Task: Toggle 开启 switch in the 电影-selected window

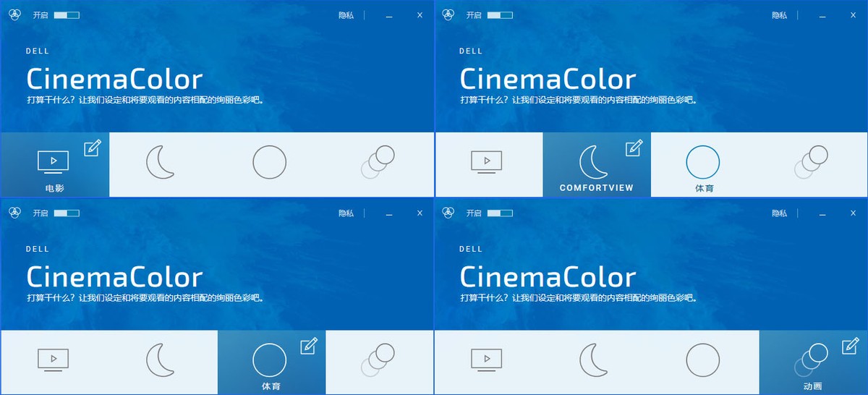Action: [67, 15]
